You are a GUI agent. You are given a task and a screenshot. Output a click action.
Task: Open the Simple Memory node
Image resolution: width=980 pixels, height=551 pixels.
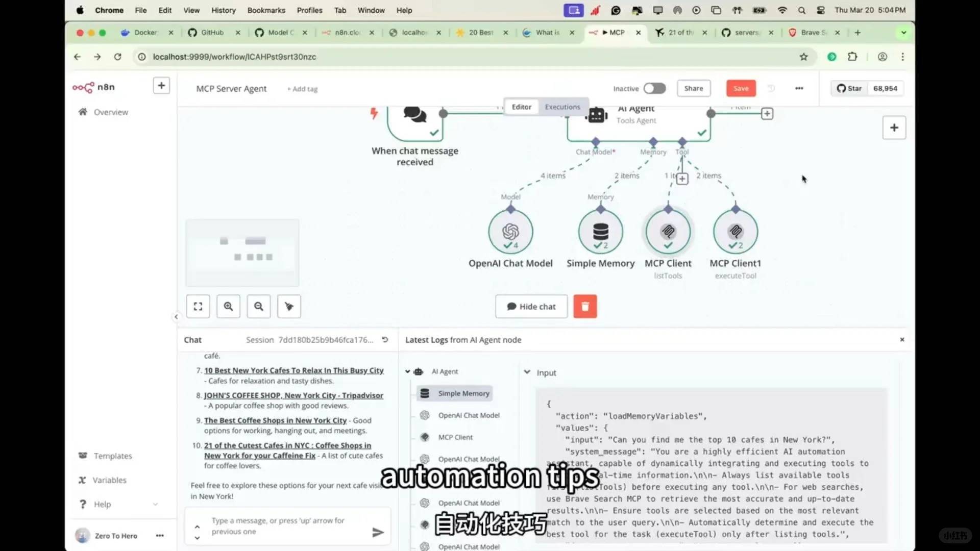point(600,232)
